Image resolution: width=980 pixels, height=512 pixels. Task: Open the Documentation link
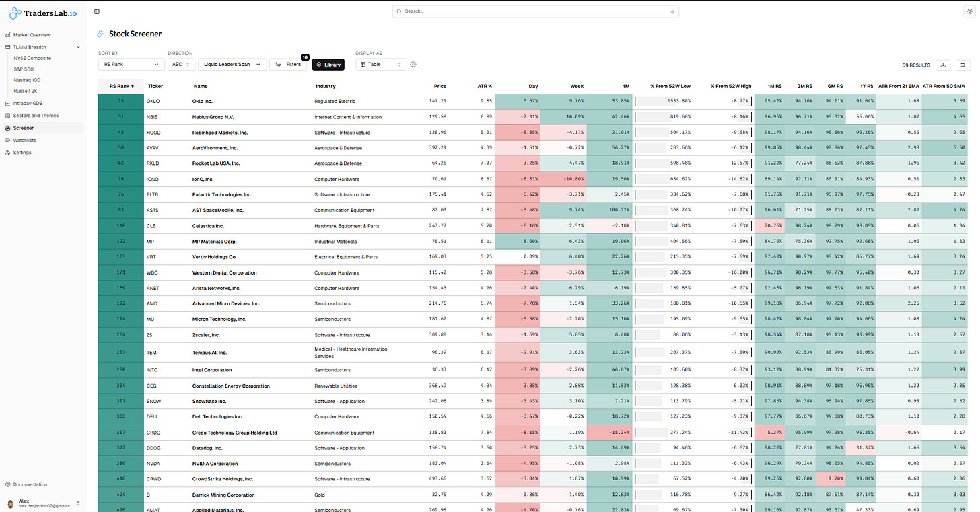pyautogui.click(x=30, y=484)
